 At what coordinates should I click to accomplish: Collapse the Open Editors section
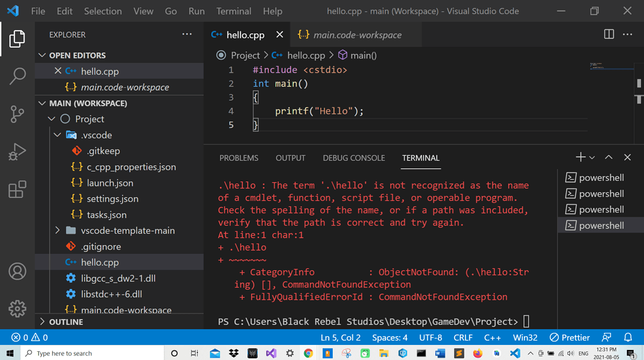(42, 55)
